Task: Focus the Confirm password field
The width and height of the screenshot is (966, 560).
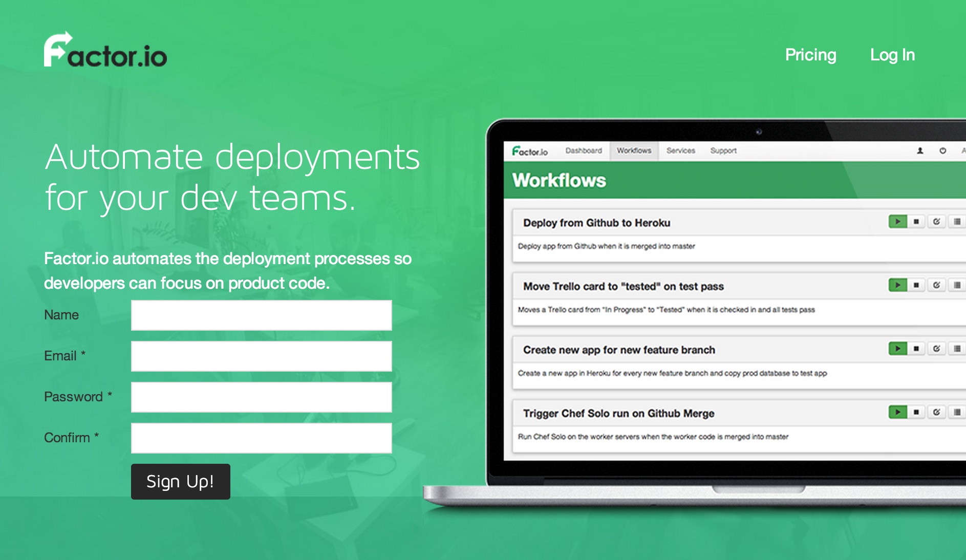Action: [x=262, y=438]
